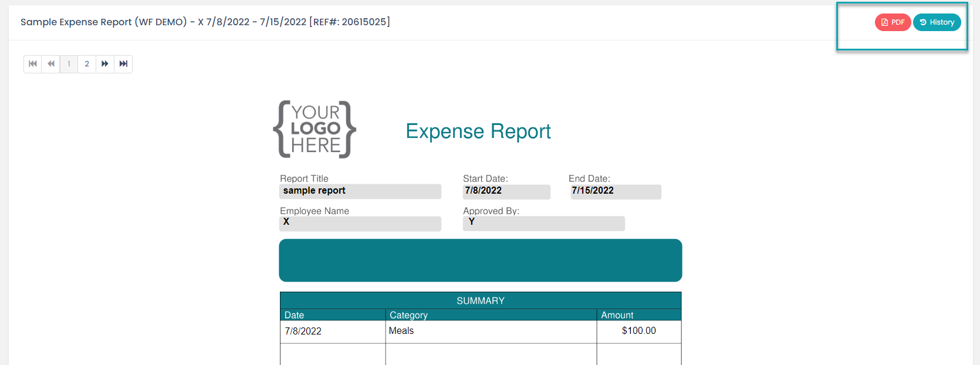Click the Employee Name field 'X'

(360, 224)
